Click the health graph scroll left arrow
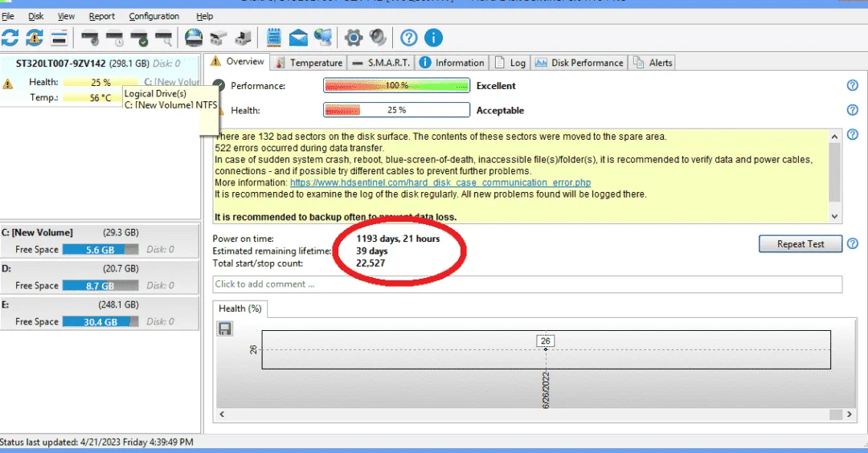868x453 pixels. [222, 414]
